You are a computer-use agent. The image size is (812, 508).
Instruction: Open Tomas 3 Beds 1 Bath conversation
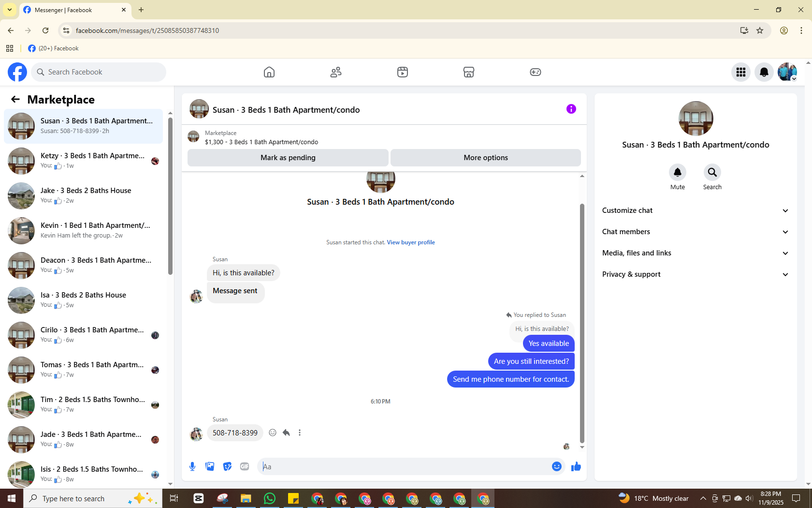84,370
